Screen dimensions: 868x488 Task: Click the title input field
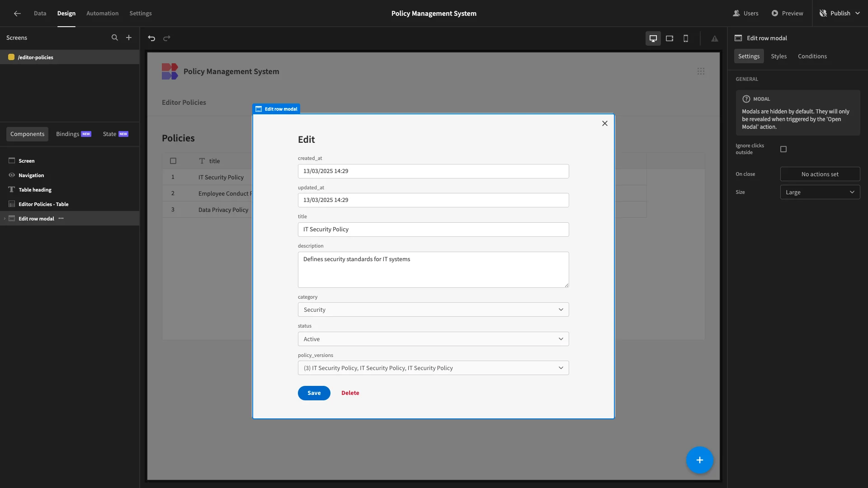(433, 230)
